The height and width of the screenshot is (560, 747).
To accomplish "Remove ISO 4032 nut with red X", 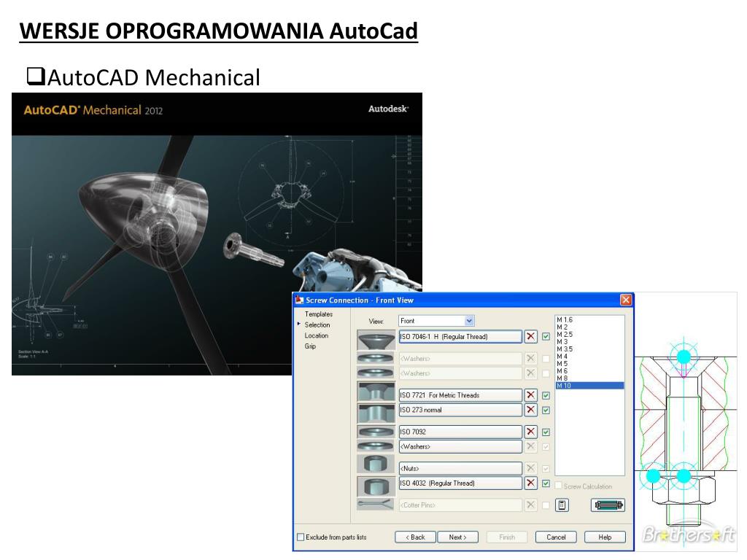I will 530,483.
